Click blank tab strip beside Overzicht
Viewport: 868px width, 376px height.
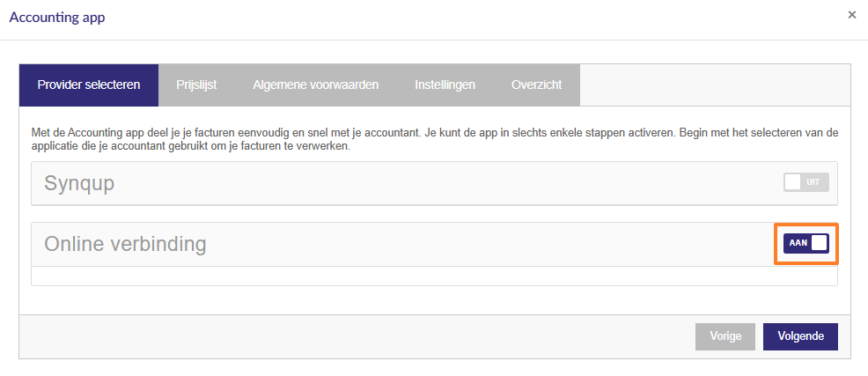(715, 85)
